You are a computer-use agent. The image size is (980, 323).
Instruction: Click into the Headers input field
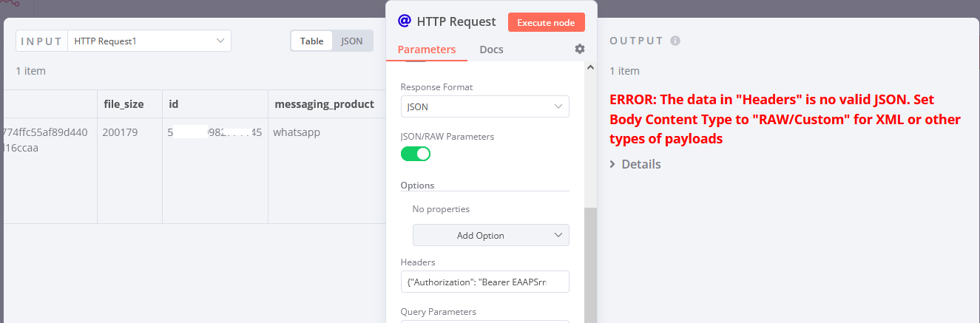pos(484,282)
